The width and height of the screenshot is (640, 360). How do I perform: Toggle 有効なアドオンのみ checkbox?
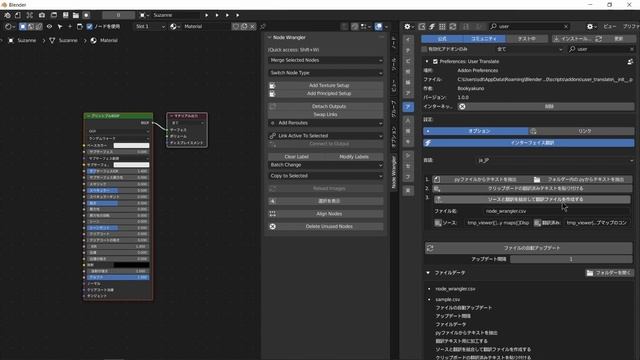pyautogui.click(x=424, y=49)
